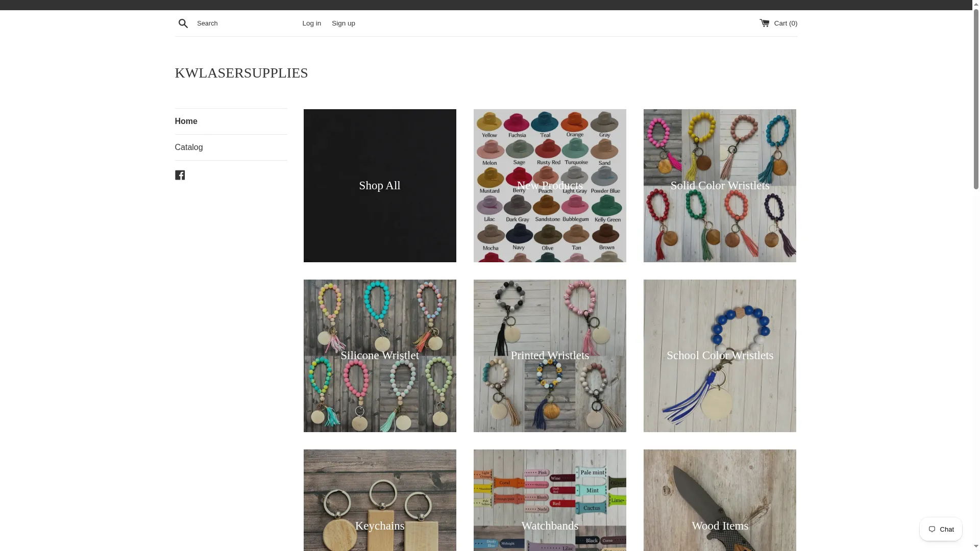980x551 pixels.
Task: Open the Facebook page icon
Action: (180, 175)
